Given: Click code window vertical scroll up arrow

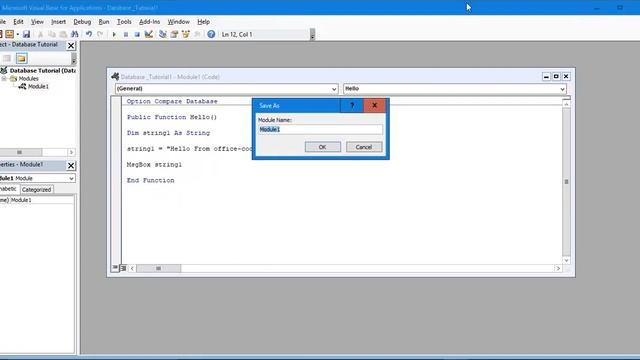Looking at the screenshot, I should tap(566, 104).
